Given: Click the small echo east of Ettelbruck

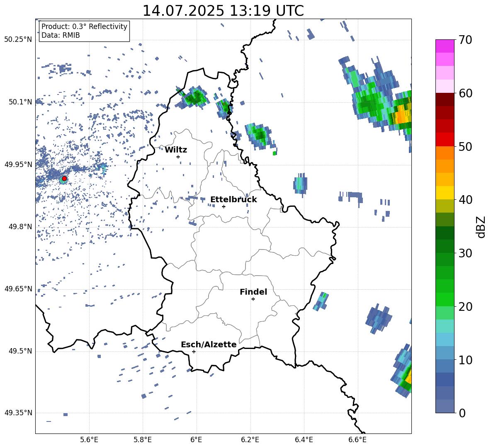Looking at the screenshot, I should (x=301, y=184).
